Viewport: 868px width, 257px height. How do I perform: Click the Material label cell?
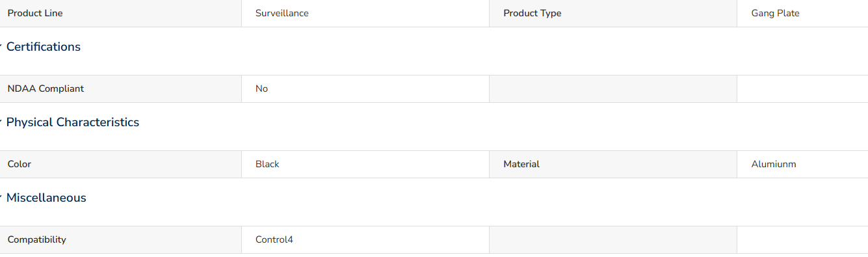coord(613,165)
